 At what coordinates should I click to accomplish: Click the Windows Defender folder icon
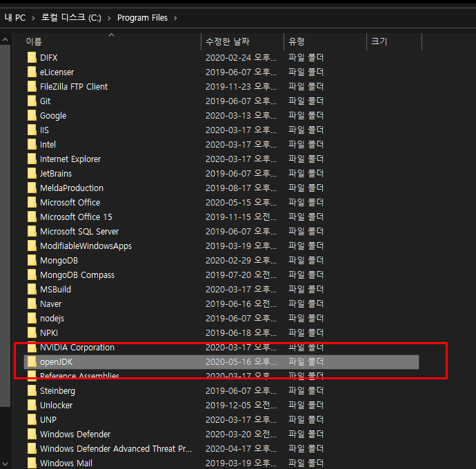click(32, 434)
